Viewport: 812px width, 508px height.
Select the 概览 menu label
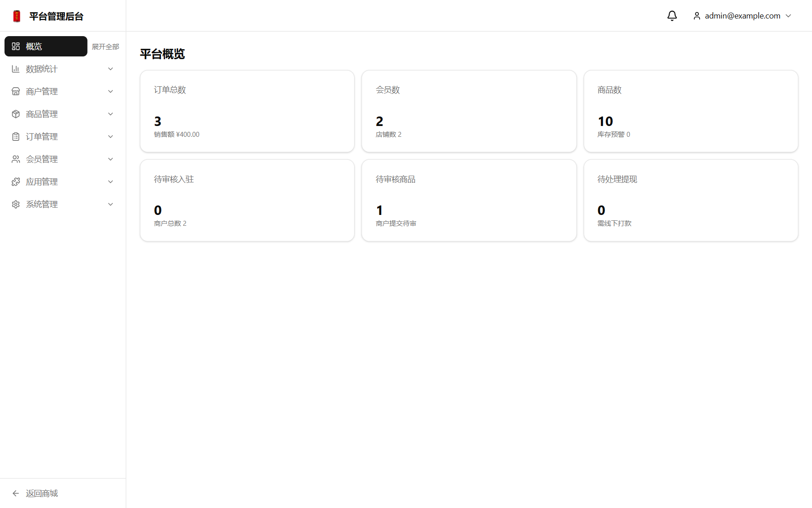pyautogui.click(x=34, y=46)
